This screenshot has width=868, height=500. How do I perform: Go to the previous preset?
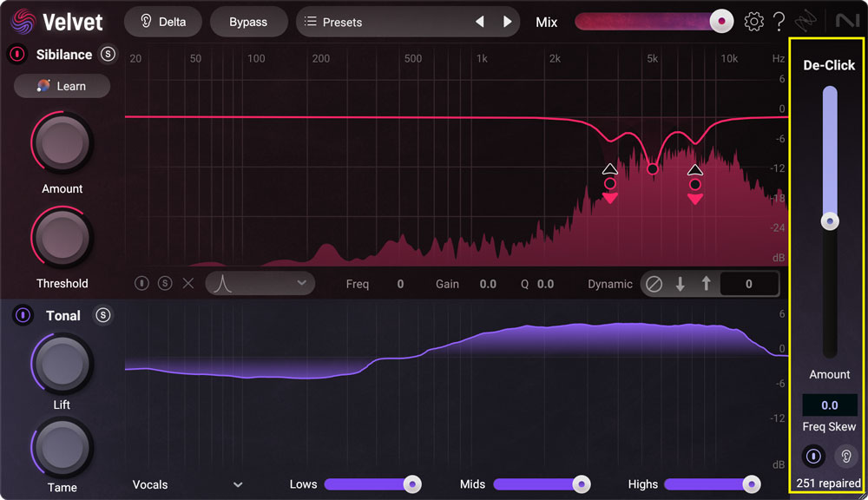[x=480, y=22]
